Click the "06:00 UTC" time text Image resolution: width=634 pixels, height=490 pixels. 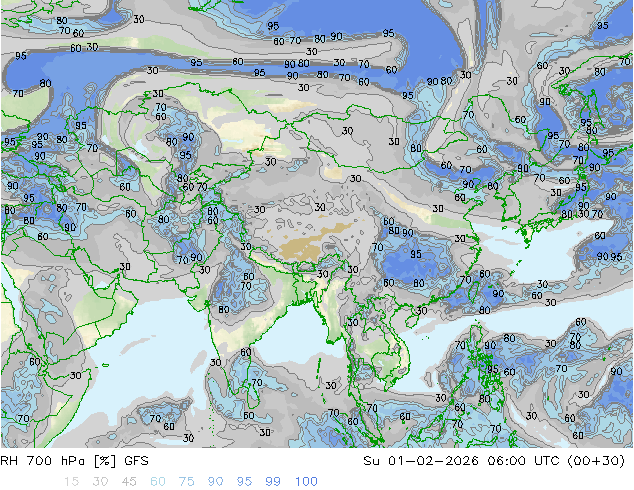coord(523,461)
